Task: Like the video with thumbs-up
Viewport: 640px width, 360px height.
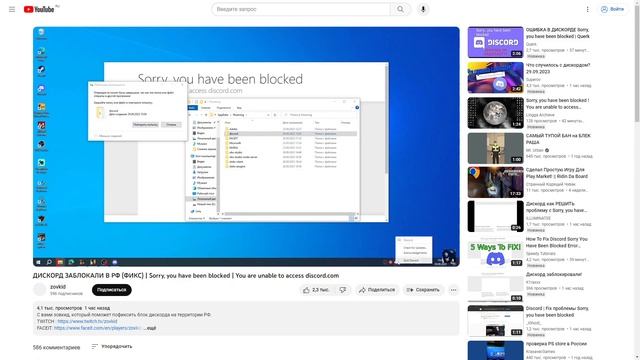Action: [x=316, y=290]
